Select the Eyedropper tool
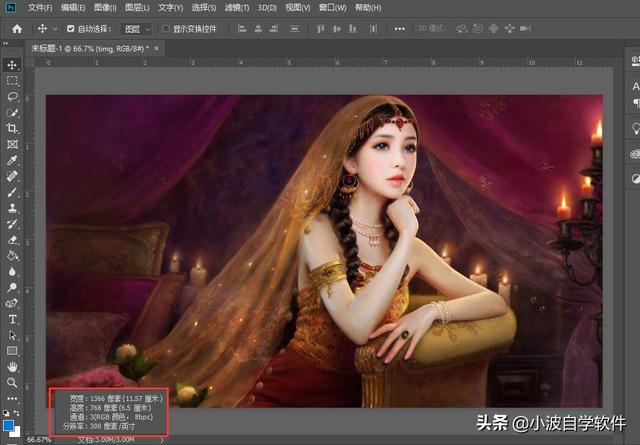The width and height of the screenshot is (640, 445). 12,160
